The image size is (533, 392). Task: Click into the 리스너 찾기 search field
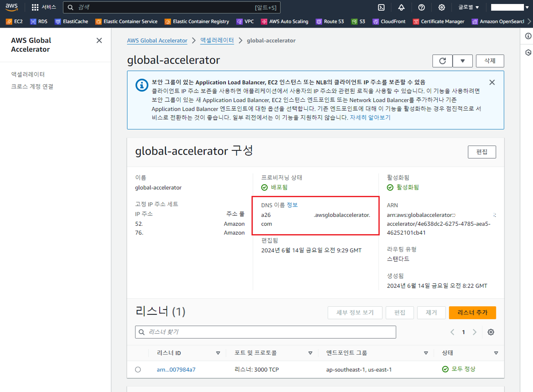point(265,332)
